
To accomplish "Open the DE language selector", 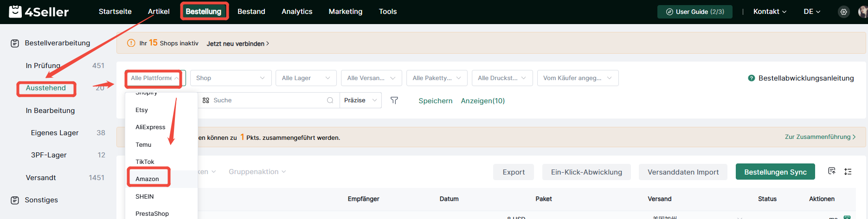I will coord(812,12).
